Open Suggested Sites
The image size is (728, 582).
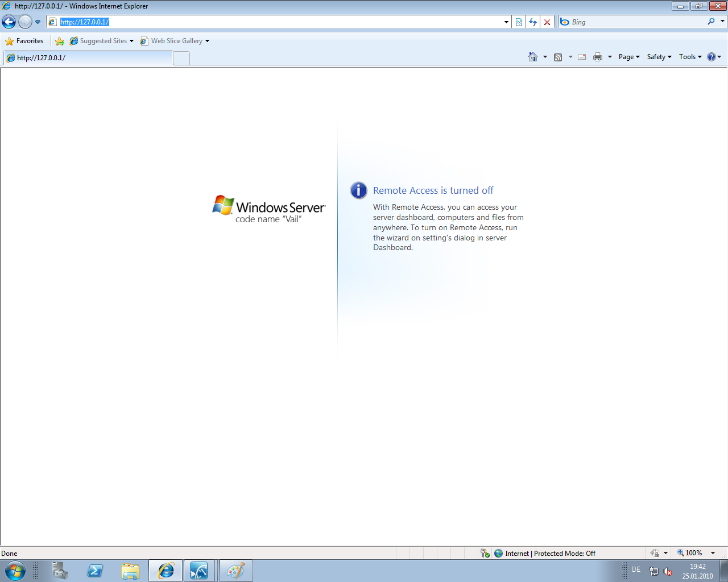click(101, 41)
